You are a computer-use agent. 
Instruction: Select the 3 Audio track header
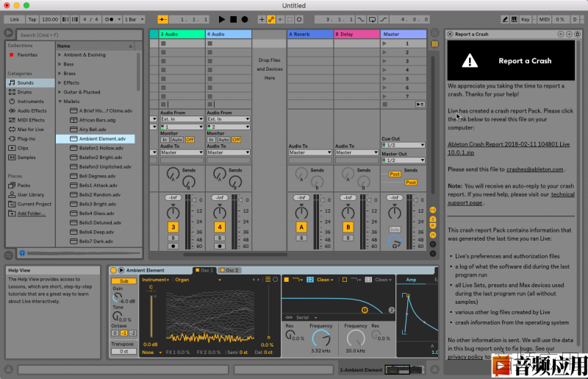pyautogui.click(x=182, y=34)
